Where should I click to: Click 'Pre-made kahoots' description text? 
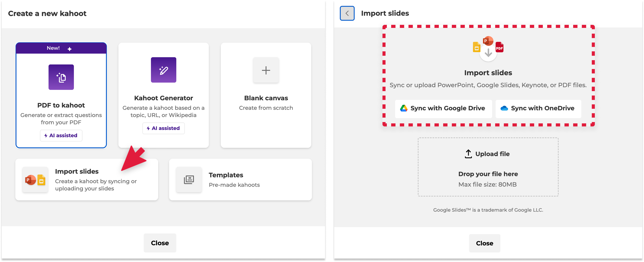click(x=234, y=185)
